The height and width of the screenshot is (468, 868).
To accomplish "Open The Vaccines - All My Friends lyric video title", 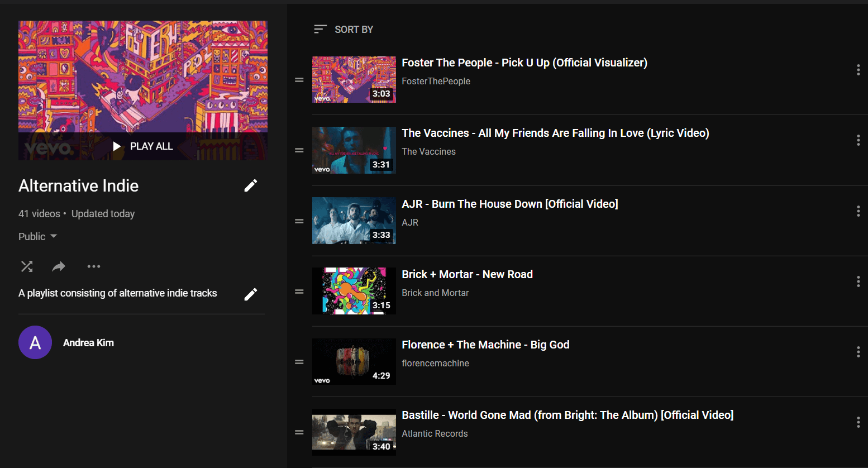I will (x=555, y=133).
